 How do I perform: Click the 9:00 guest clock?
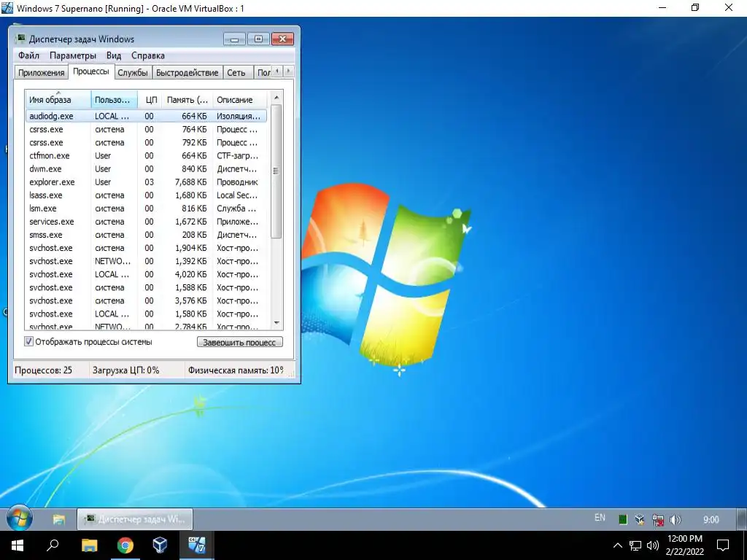pyautogui.click(x=711, y=519)
